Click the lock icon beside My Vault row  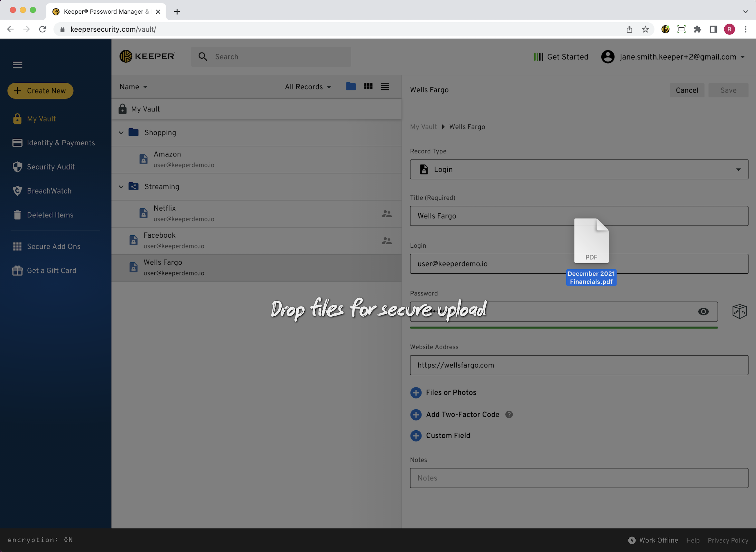click(122, 109)
